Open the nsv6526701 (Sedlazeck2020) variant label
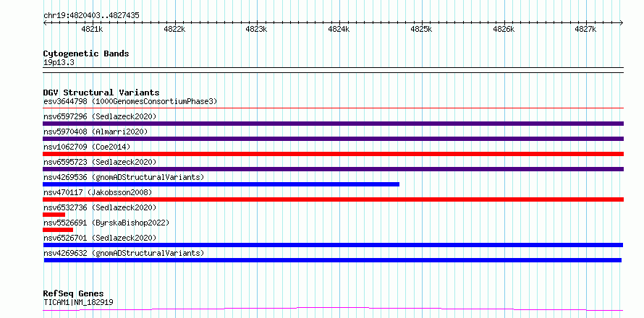Viewport: 644px width, 318px height. 100,238
